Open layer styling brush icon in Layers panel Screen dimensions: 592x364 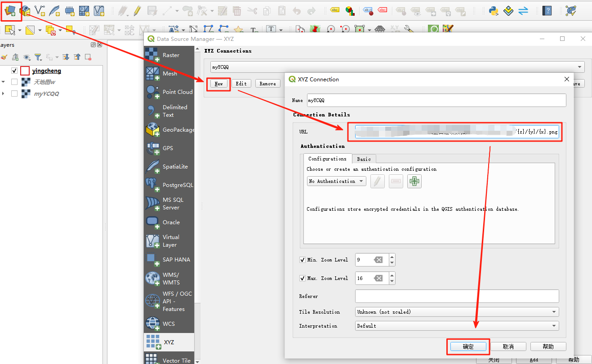coord(4,57)
